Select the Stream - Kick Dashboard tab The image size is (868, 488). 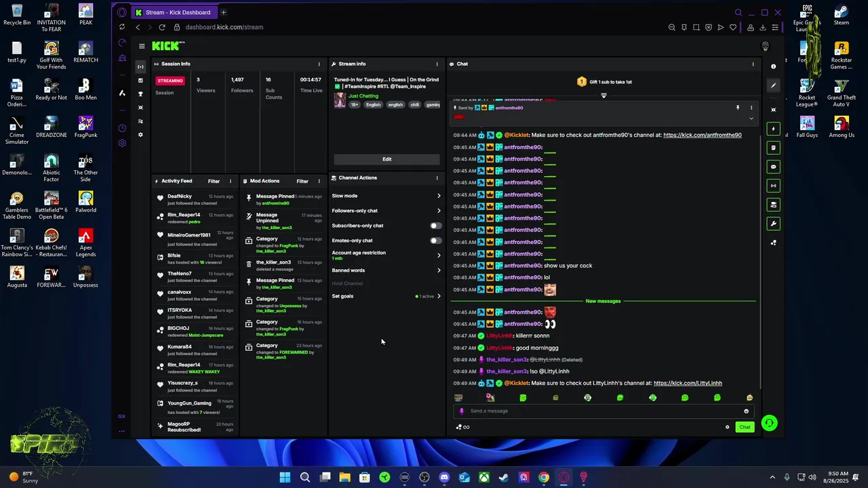click(173, 12)
